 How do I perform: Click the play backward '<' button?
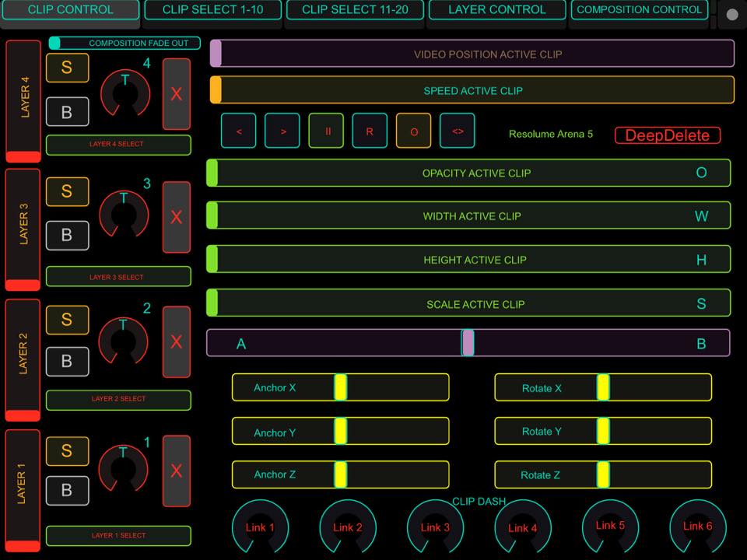[x=239, y=131]
